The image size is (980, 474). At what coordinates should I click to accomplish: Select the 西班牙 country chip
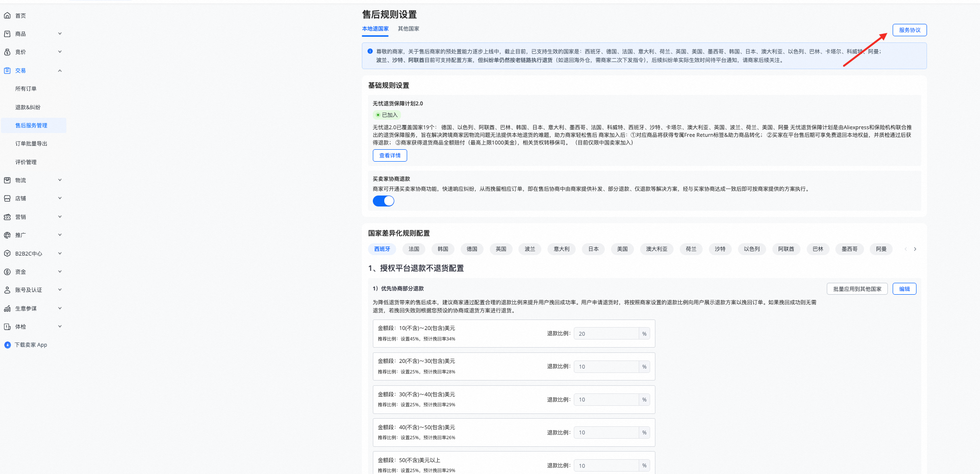[x=382, y=248]
